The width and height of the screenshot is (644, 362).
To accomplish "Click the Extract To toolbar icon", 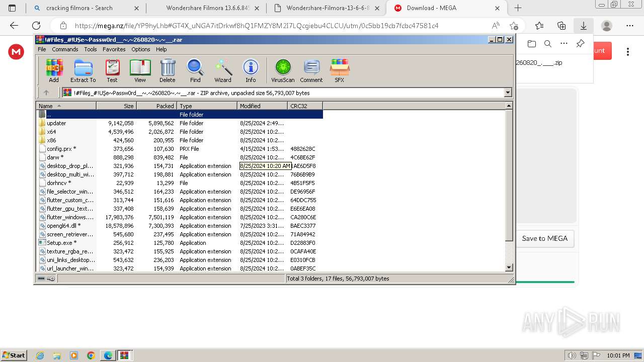I will coord(83,70).
